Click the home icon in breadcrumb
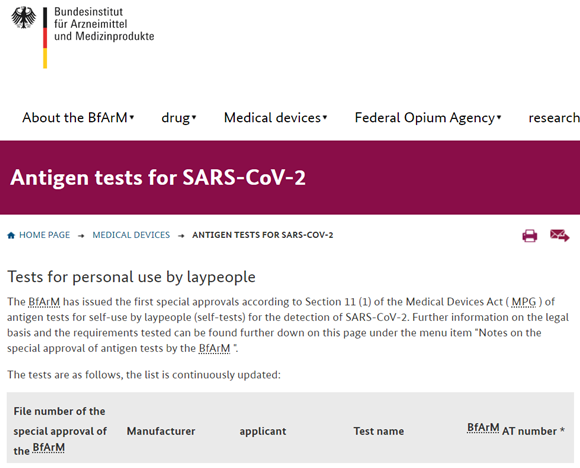580x468 pixels. click(11, 235)
